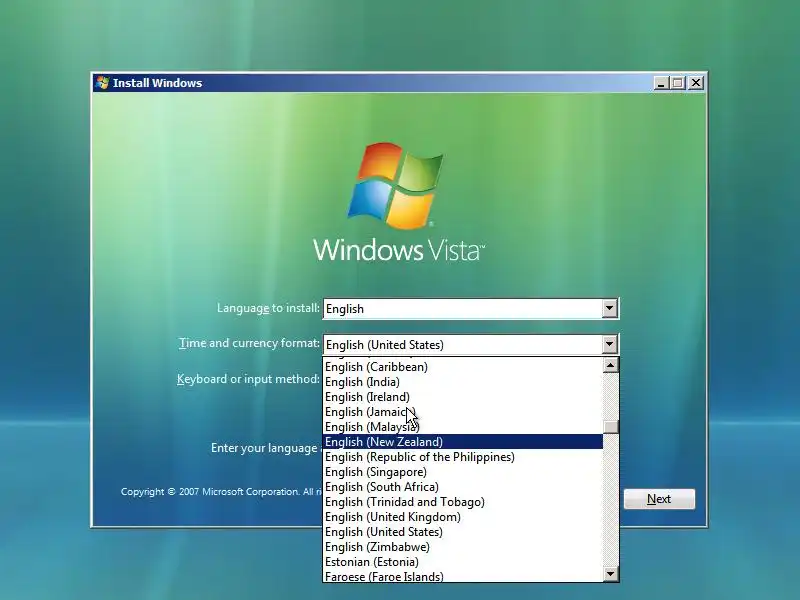Select English (Republic of the Philippines)
Viewport: 800px width, 600px height.
click(x=463, y=457)
